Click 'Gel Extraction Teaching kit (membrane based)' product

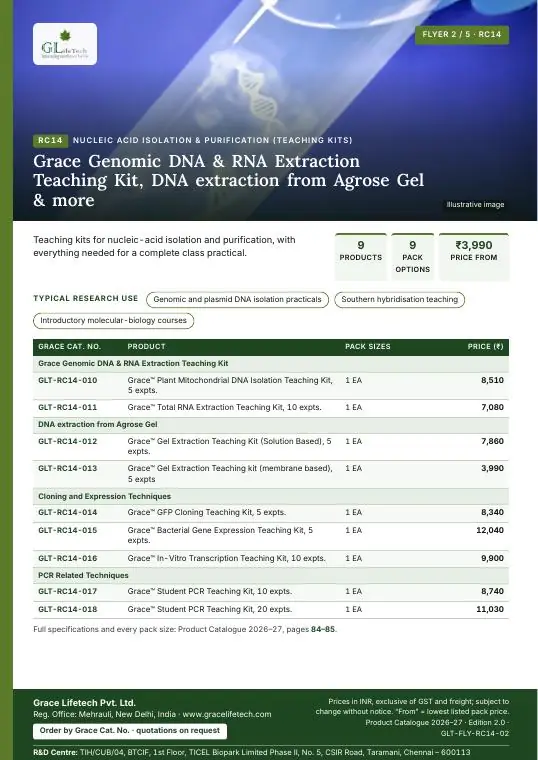click(x=230, y=474)
